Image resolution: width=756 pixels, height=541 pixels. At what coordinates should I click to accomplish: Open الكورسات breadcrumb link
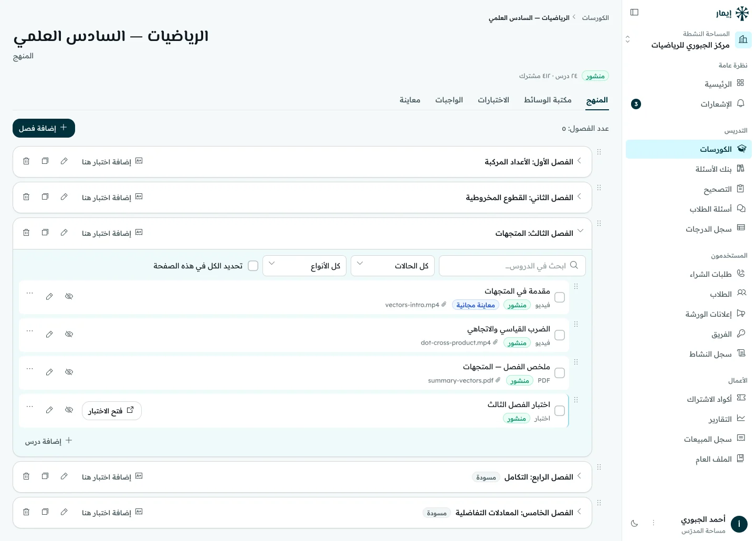[x=595, y=18]
